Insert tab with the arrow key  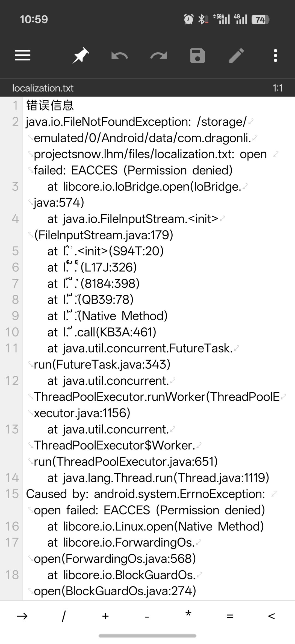22,616
